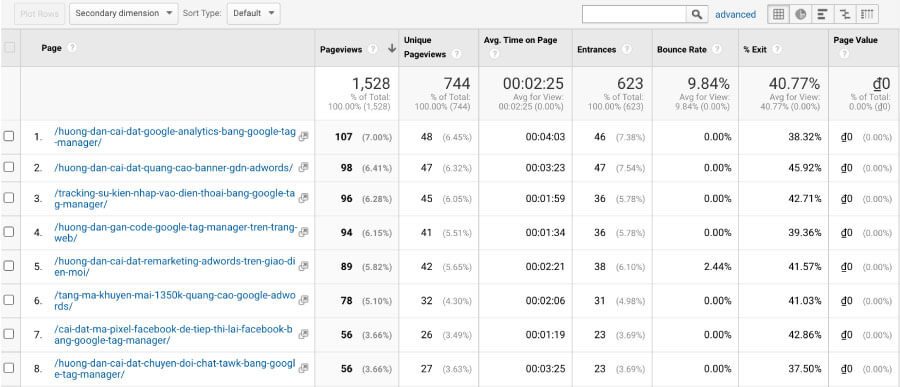
Task: Check row 5 remarketing-adwords checkbox
Action: pos(9,266)
